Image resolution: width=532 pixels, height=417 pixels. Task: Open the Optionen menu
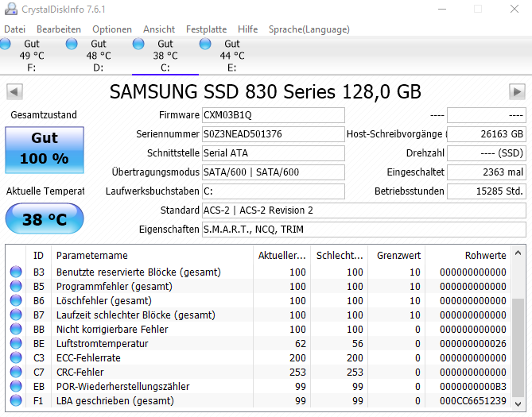(112, 29)
